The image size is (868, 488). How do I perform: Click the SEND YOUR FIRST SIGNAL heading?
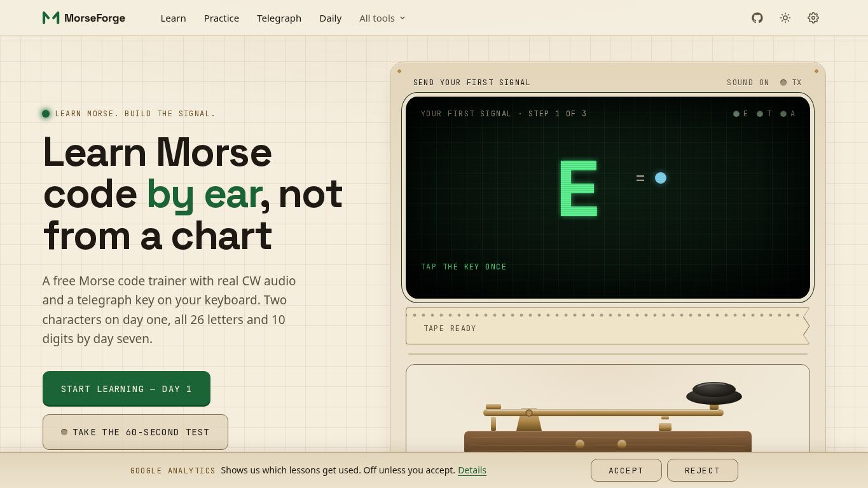tap(472, 83)
